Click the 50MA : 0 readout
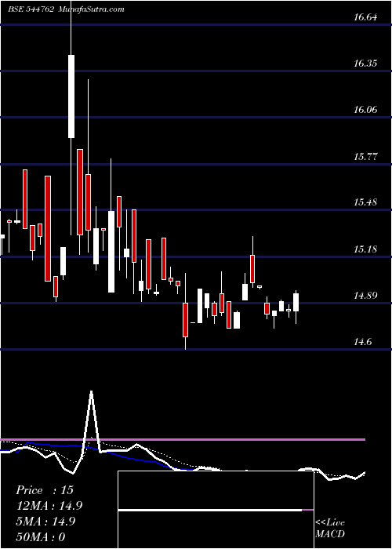This screenshot has height=549, width=392. pos(41,536)
